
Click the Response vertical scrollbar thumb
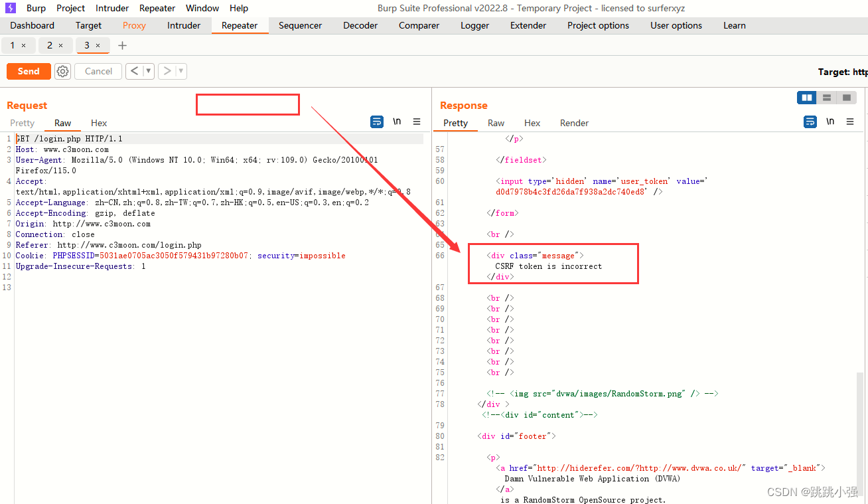click(860, 433)
